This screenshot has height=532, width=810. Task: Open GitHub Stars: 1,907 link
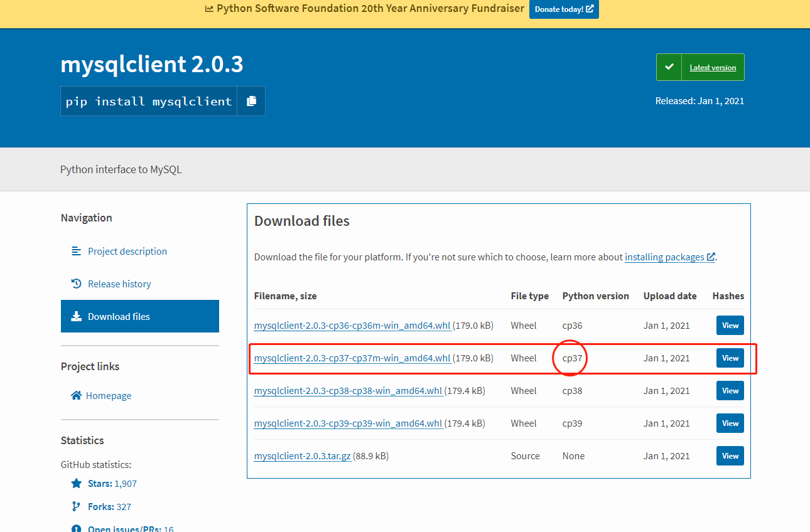[x=112, y=483]
